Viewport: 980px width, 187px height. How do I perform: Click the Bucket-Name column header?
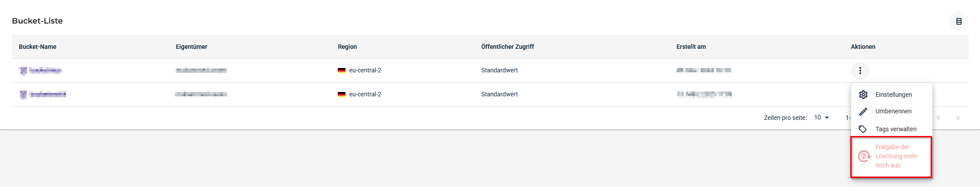coord(38,47)
